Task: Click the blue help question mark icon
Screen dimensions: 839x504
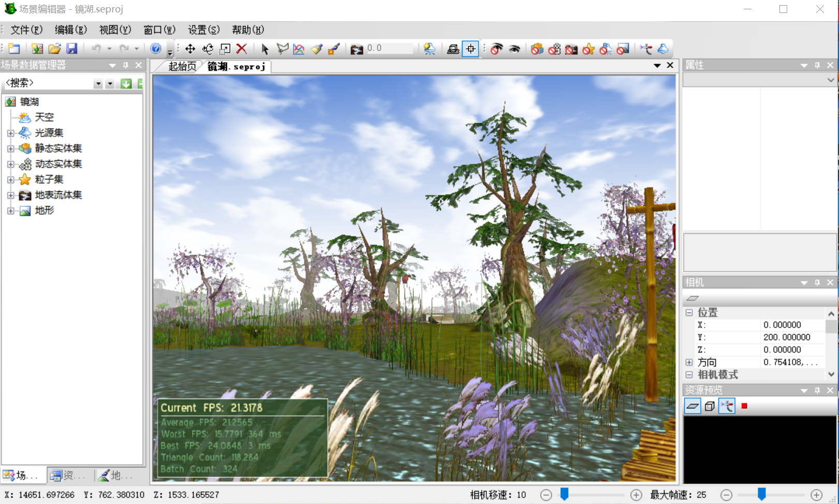Action: [155, 49]
